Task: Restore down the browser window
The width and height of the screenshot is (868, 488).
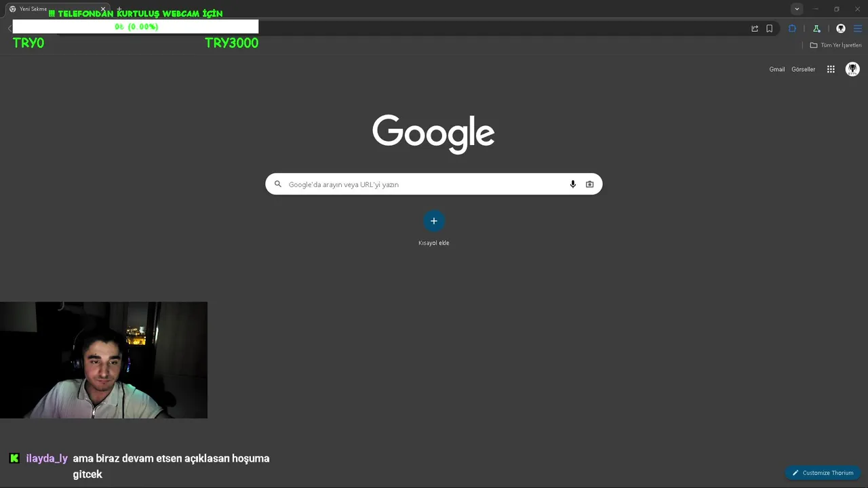Action: [836, 9]
